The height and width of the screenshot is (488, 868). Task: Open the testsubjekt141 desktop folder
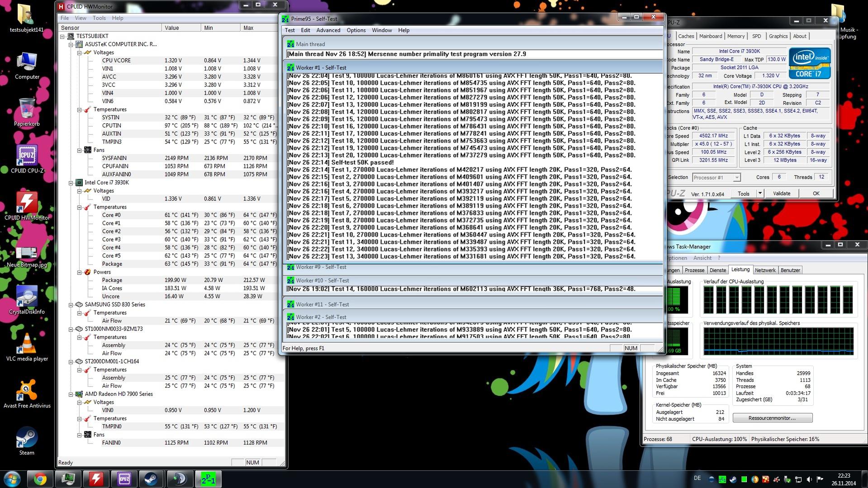[27, 18]
